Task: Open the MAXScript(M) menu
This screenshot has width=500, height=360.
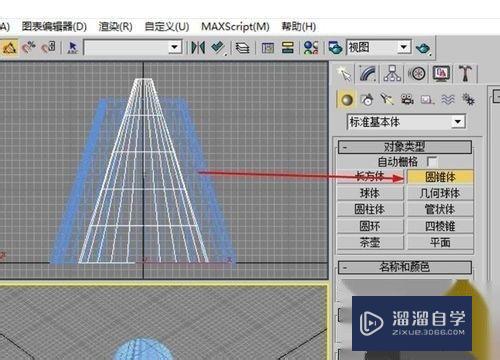Action: 235,26
